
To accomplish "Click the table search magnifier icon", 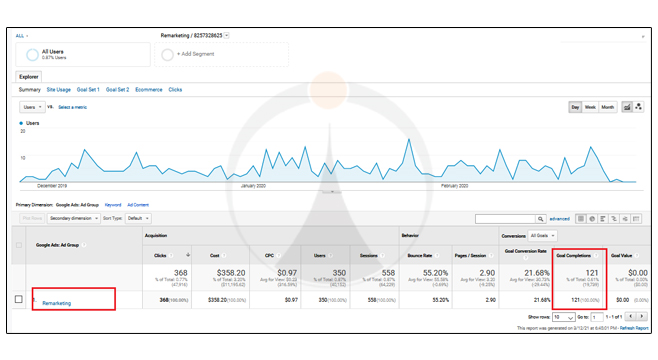I will tap(540, 219).
